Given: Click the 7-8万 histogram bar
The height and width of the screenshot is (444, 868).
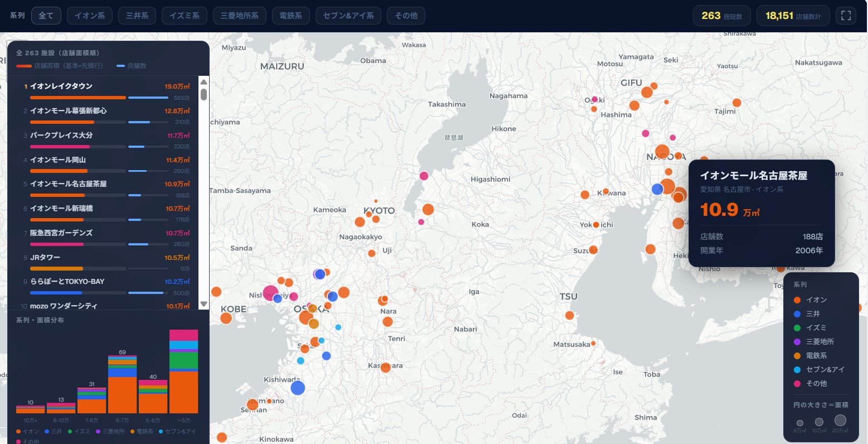Looking at the screenshot, I should [x=92, y=400].
